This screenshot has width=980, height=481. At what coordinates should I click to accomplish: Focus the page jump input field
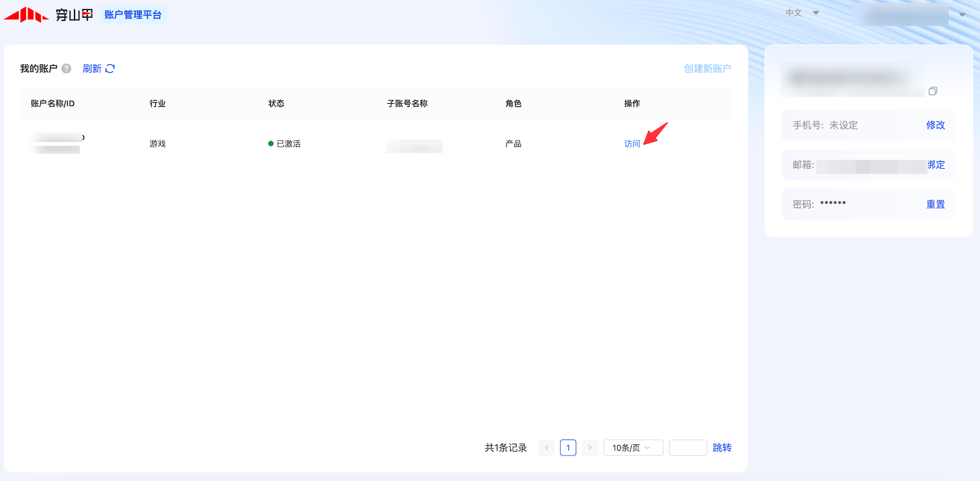[687, 448]
